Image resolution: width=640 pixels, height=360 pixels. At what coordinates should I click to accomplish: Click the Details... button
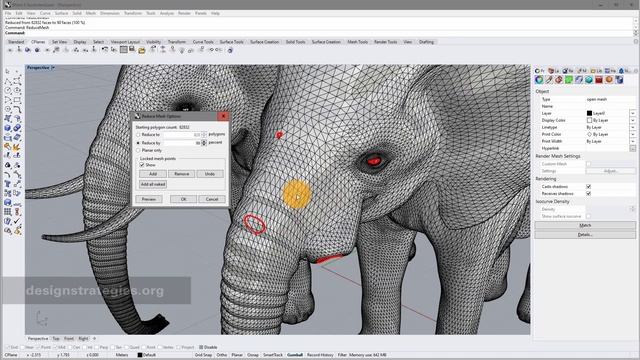pyautogui.click(x=585, y=235)
